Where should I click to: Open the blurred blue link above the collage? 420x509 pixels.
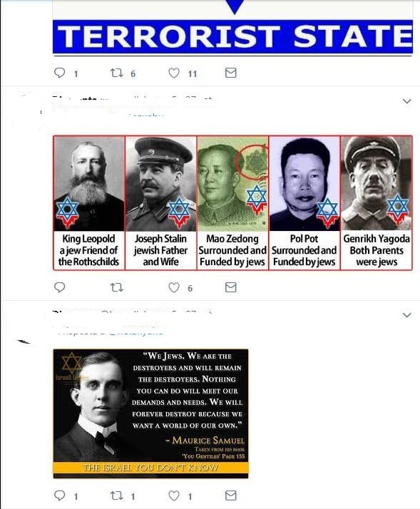[x=146, y=114]
